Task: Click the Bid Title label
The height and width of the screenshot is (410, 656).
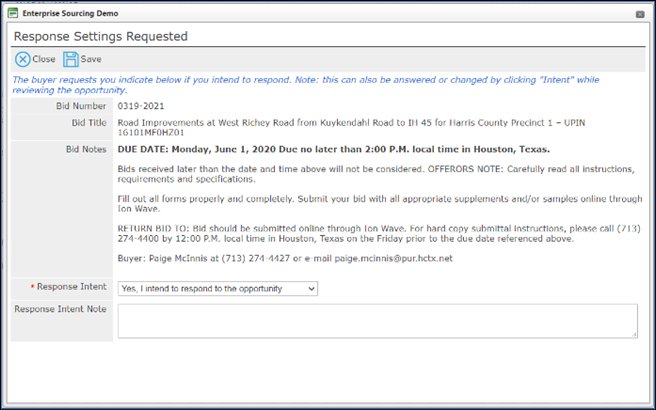Action: pyautogui.click(x=89, y=123)
